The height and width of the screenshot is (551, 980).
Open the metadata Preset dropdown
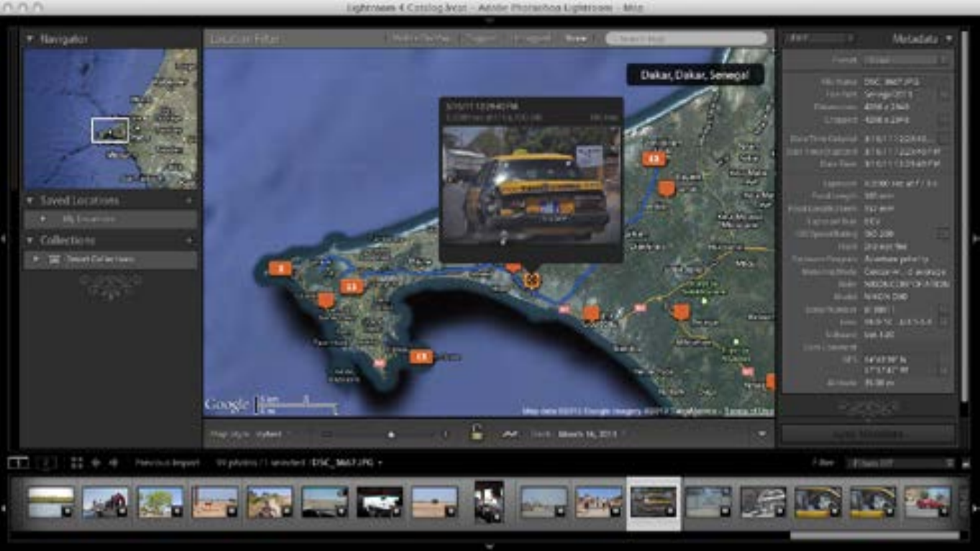coord(907,60)
